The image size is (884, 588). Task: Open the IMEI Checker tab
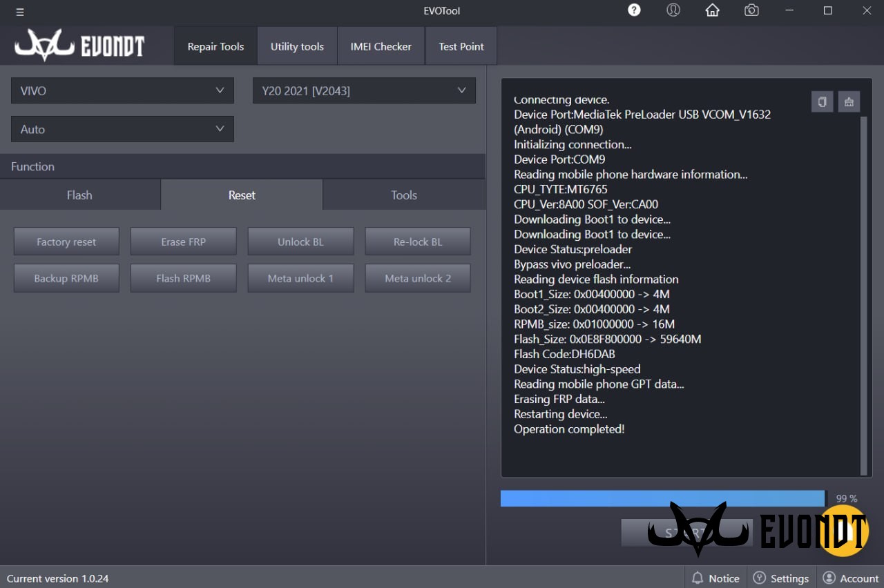[381, 46]
